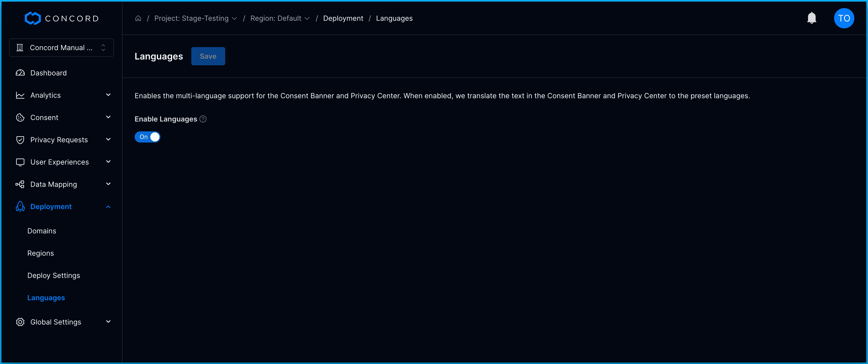Click the home icon in breadcrumb
The image size is (868, 364).
pos(138,18)
